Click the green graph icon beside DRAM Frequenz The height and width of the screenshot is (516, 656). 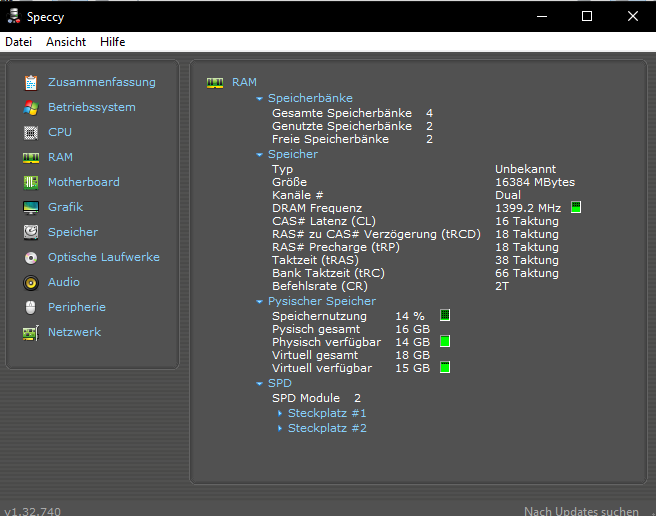coord(576,207)
